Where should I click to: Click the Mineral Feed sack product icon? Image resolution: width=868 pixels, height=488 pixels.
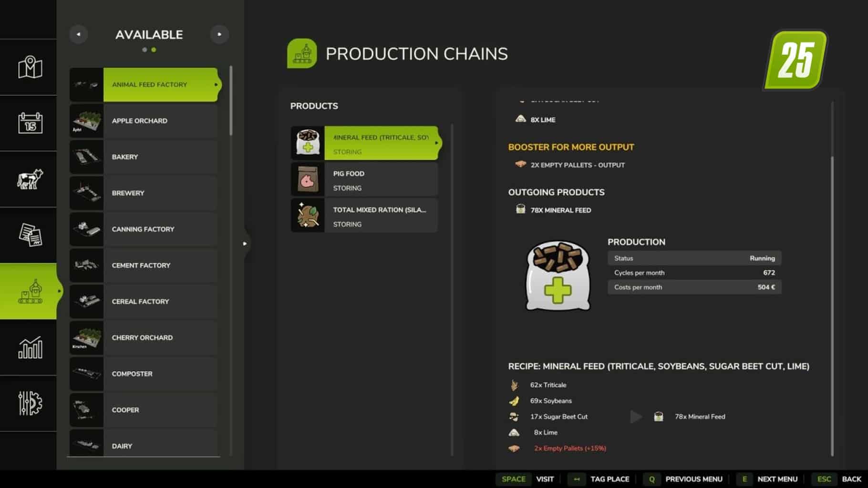308,143
